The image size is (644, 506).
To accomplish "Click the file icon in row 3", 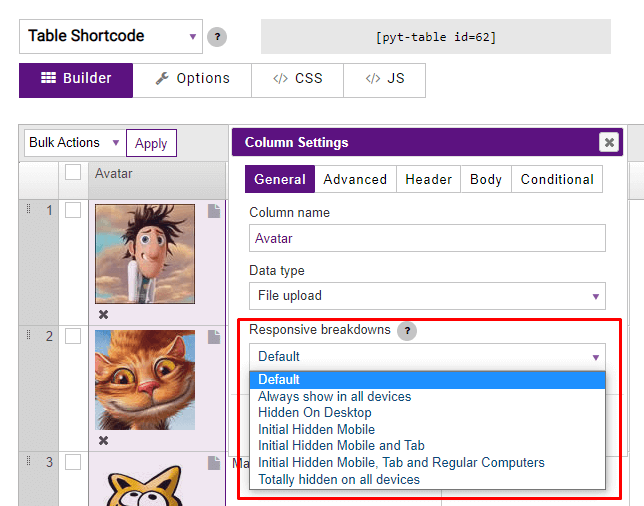I will 214,463.
